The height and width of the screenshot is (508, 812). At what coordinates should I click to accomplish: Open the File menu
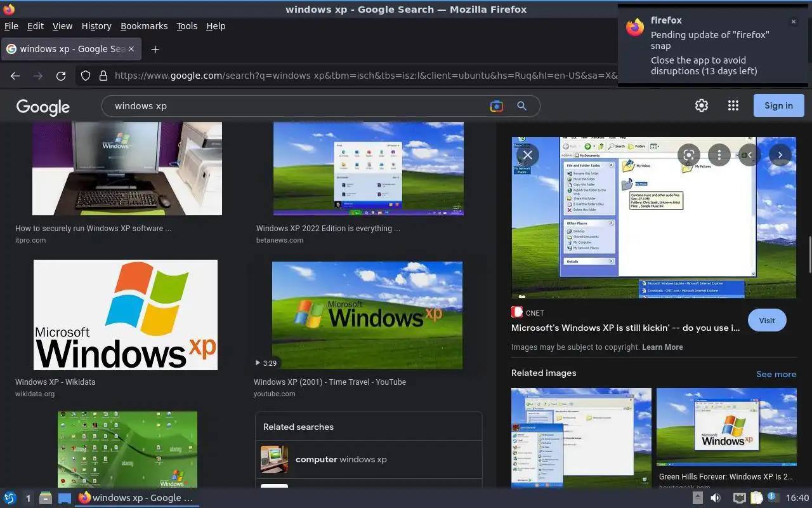click(11, 26)
